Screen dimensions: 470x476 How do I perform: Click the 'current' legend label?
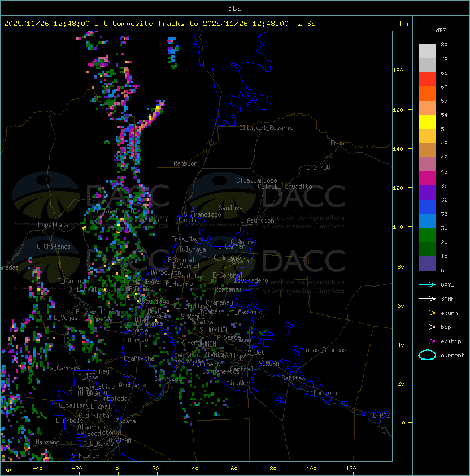click(x=452, y=356)
